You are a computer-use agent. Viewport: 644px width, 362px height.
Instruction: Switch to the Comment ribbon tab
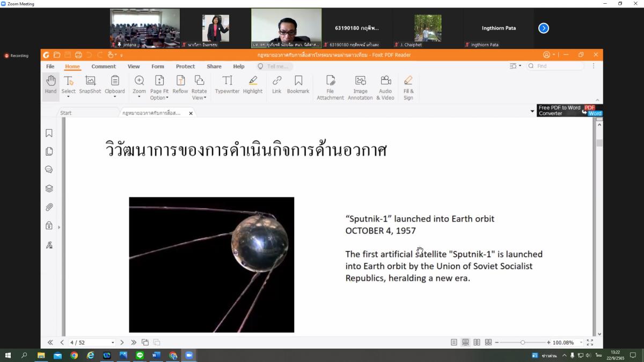[x=104, y=67]
